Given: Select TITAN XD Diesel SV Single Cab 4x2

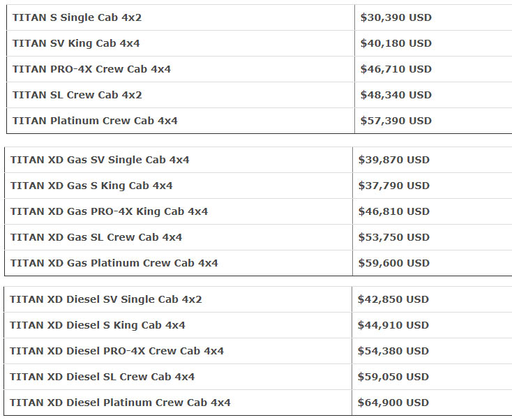Looking at the screenshot, I should point(106,299).
